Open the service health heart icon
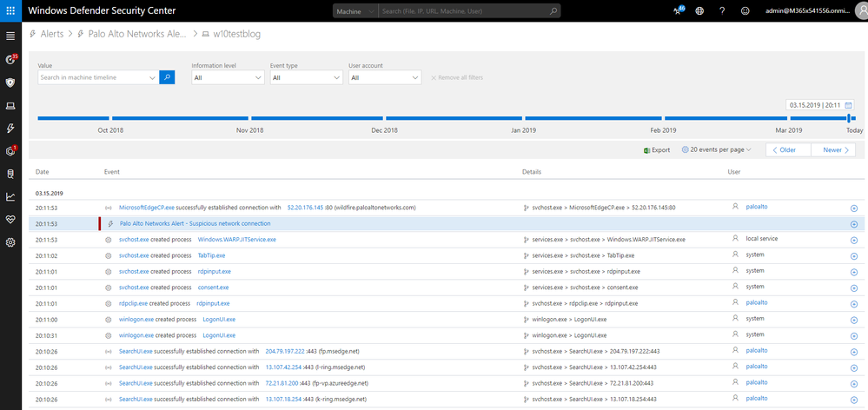 click(x=10, y=219)
